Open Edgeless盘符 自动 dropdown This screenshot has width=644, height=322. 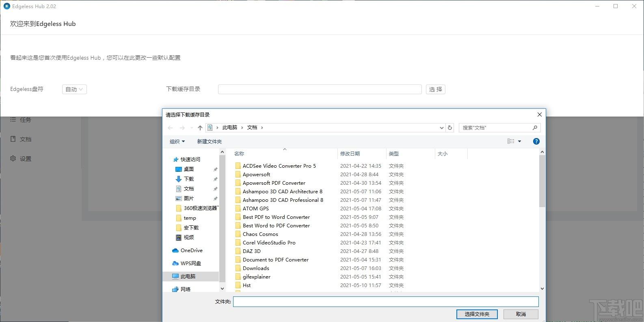pos(74,89)
